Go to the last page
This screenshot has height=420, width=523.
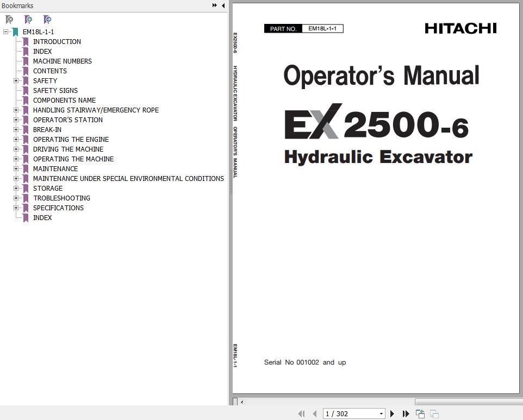click(406, 413)
